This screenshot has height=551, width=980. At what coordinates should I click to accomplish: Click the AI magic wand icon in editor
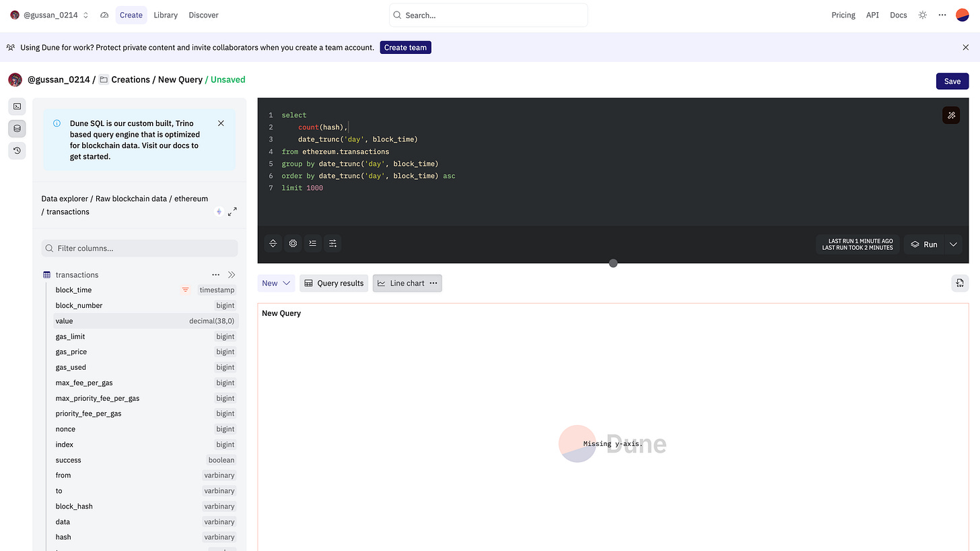[951, 115]
